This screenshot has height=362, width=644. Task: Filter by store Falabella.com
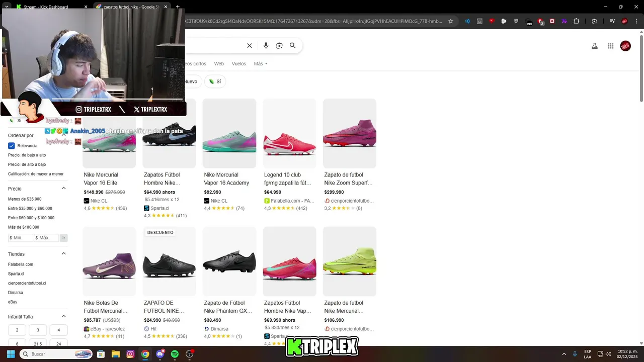point(21,264)
